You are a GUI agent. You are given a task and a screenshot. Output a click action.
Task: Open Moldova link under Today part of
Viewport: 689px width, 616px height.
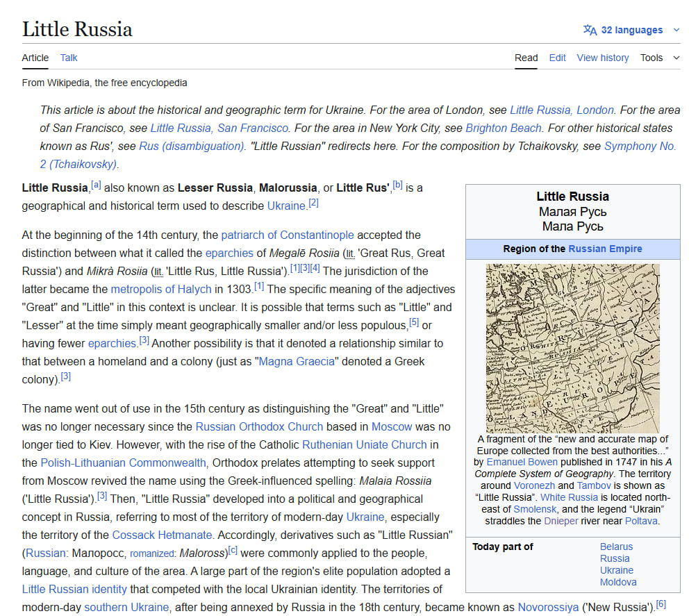tap(618, 582)
